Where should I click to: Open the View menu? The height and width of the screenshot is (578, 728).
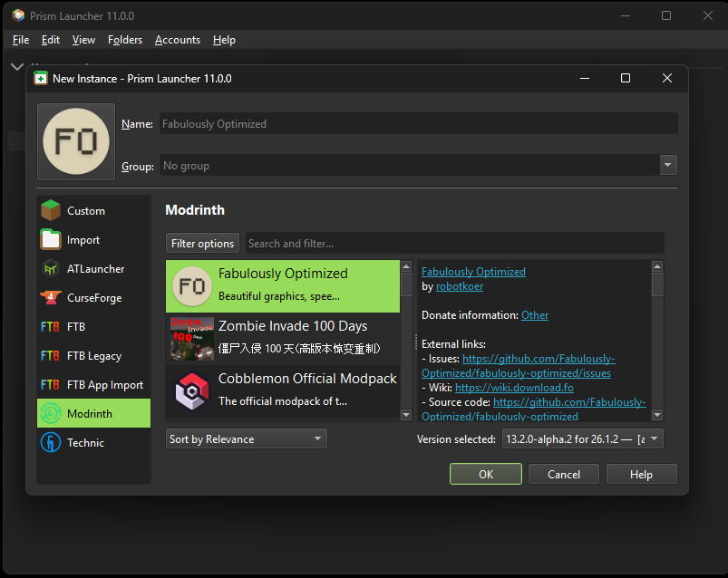(x=83, y=40)
